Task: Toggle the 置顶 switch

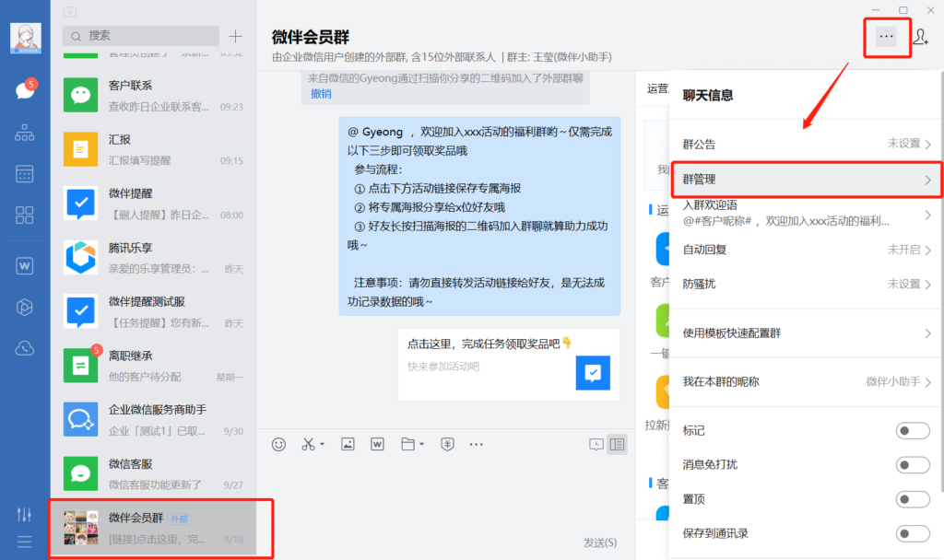Action: pos(912,499)
